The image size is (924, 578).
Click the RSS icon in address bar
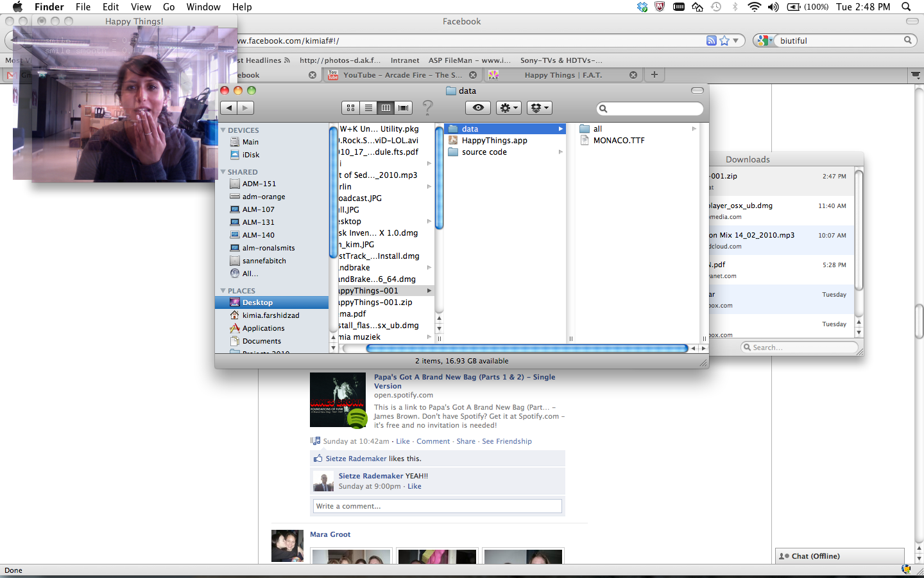(711, 40)
